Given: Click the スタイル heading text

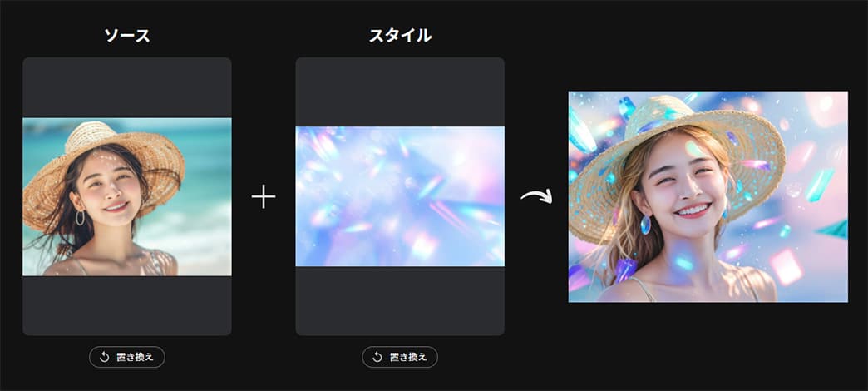Looking at the screenshot, I should 400,36.
